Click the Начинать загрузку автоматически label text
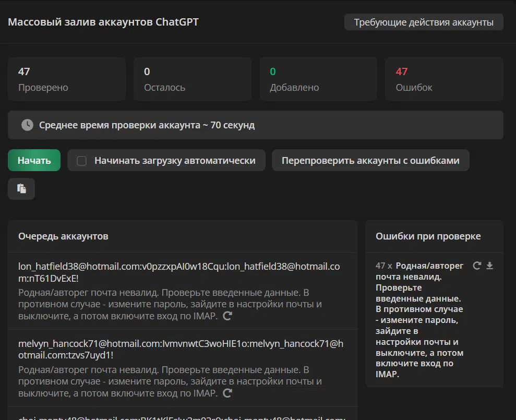The image size is (516, 420). (175, 161)
